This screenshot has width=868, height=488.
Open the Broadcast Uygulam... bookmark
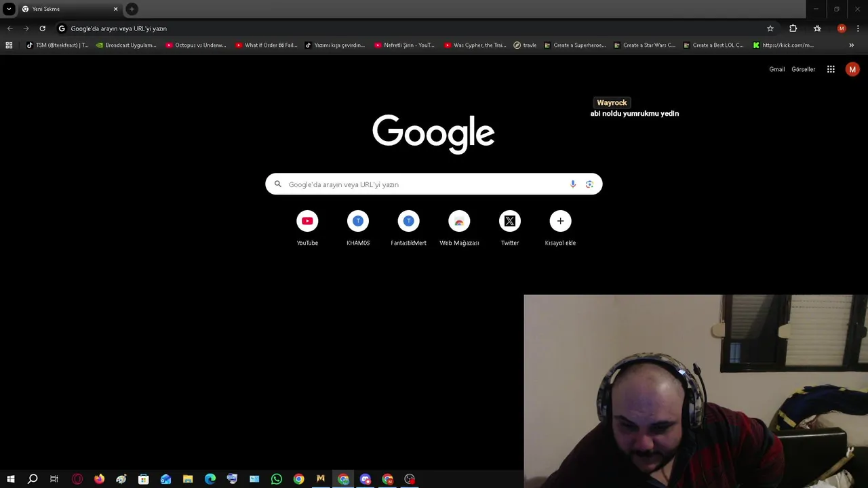(x=126, y=45)
